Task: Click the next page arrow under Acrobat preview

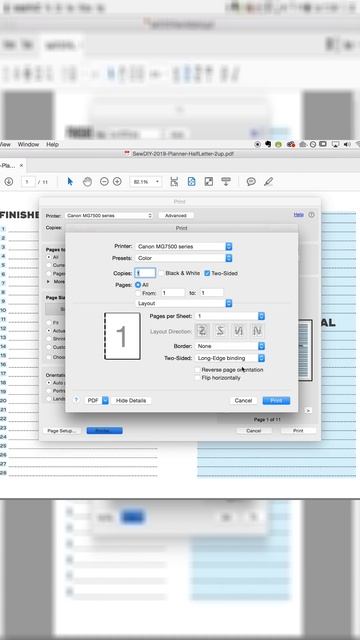Action: [309, 410]
